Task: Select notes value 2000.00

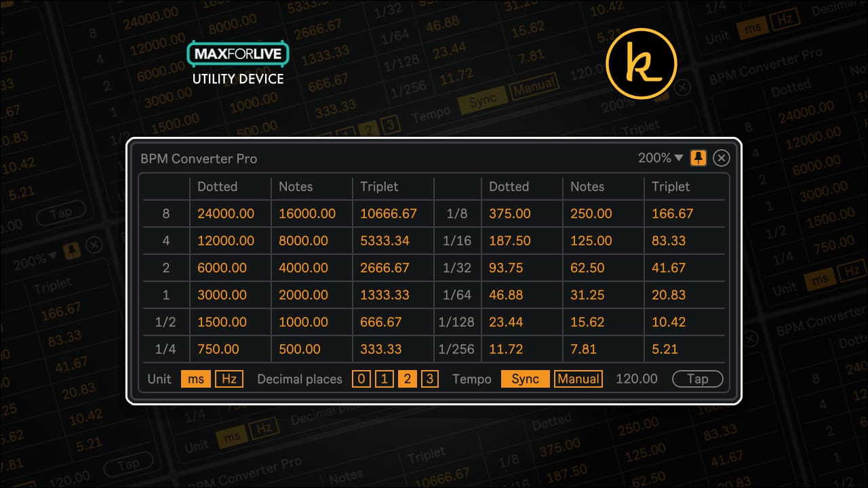Action: 303,295
